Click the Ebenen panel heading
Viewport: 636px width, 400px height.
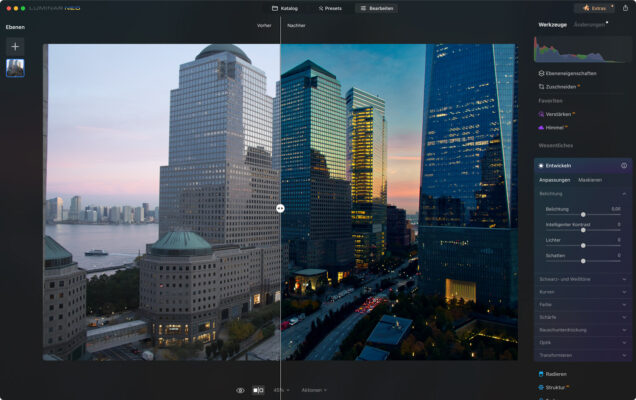15,27
